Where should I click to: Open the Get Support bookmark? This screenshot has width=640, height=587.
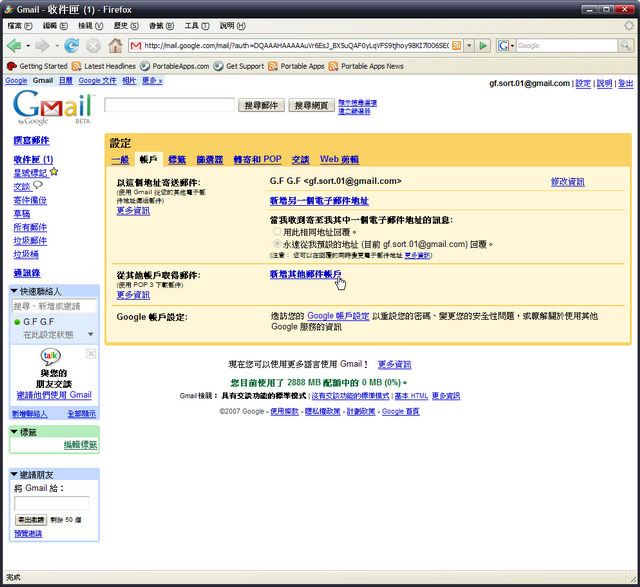(239, 66)
